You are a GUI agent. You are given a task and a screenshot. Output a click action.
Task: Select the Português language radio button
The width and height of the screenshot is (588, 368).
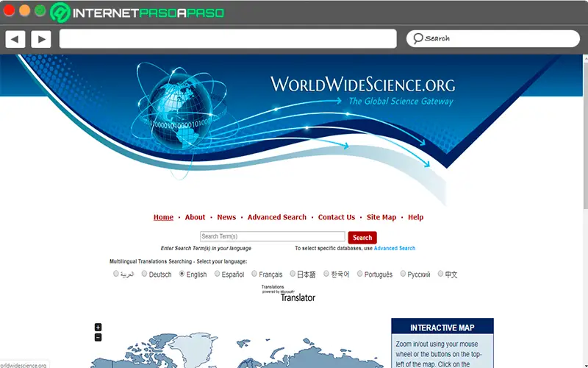pos(359,274)
